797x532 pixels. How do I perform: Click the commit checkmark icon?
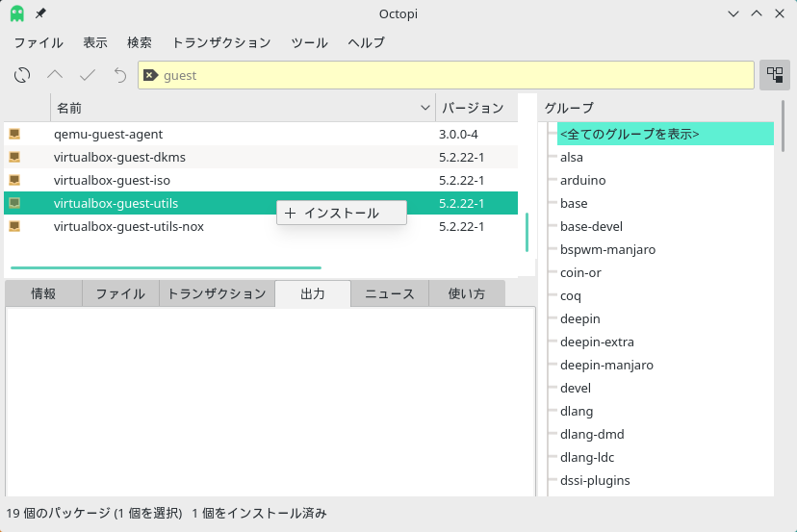pyautogui.click(x=88, y=75)
